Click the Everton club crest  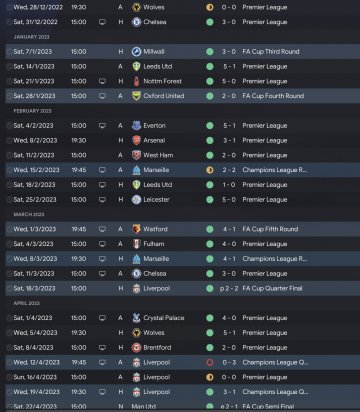(136, 126)
